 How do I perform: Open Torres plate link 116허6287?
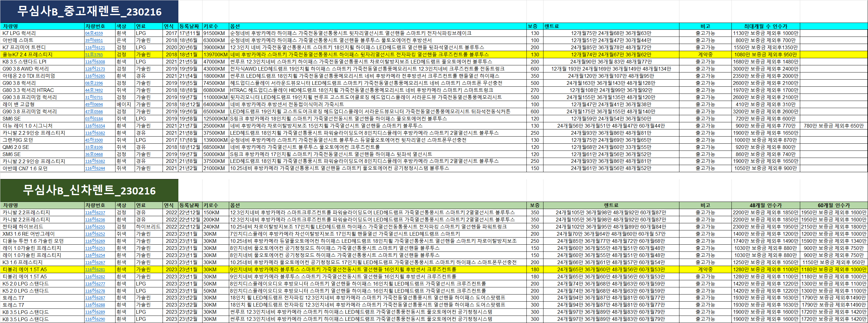click(x=95, y=298)
